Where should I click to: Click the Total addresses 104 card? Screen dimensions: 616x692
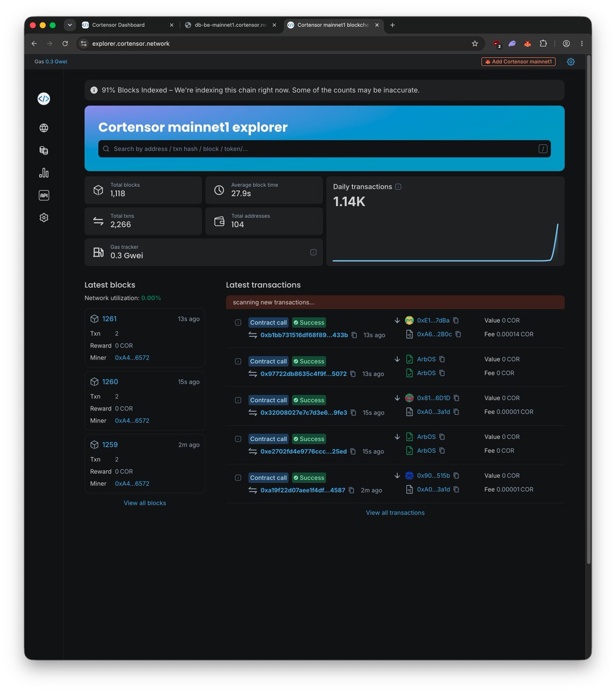(x=264, y=221)
